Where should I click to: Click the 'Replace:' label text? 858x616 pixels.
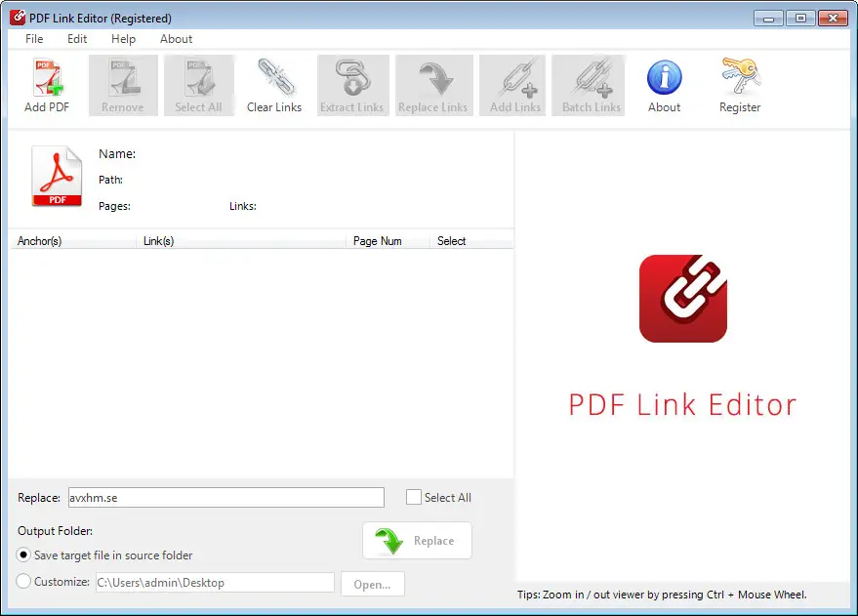pyautogui.click(x=39, y=498)
